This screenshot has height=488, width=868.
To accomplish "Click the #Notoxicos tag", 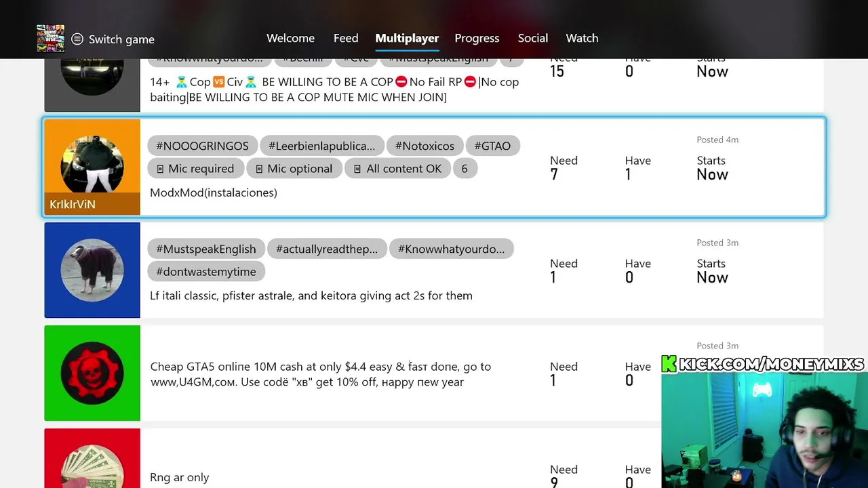I will tap(425, 146).
